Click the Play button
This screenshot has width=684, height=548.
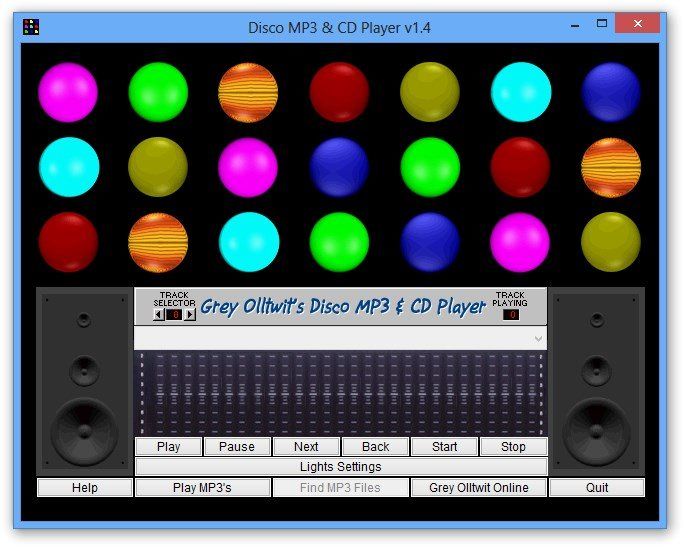coord(168,447)
